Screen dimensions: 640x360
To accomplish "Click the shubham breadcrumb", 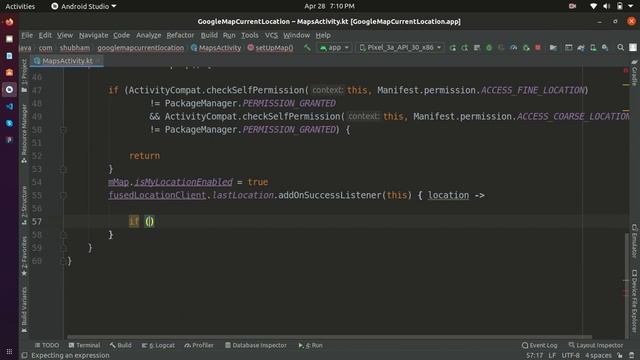I will [x=75, y=48].
